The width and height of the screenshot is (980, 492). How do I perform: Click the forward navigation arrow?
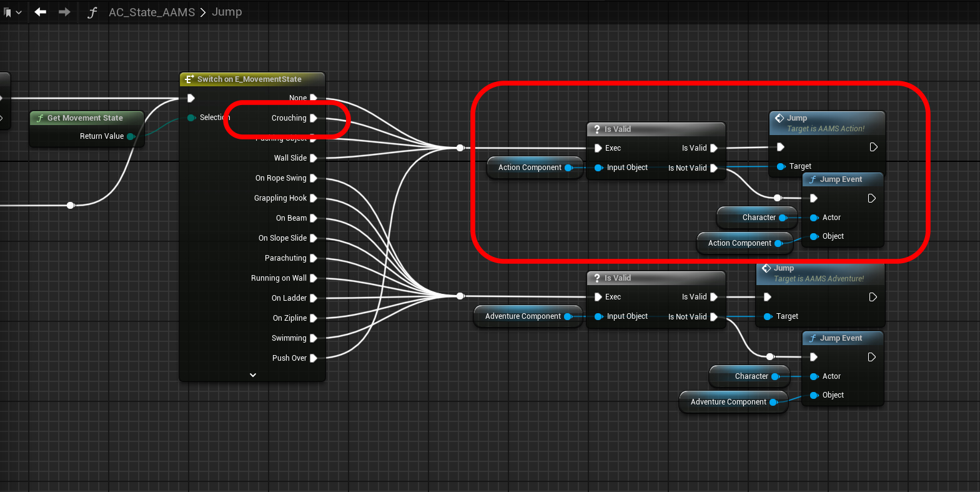tap(64, 12)
